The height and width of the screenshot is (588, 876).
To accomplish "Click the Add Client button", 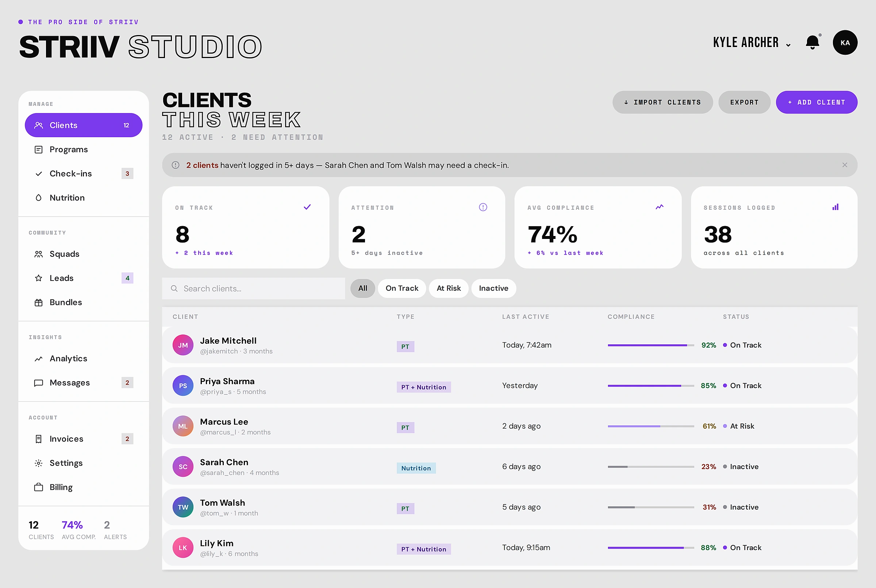I will 817,102.
